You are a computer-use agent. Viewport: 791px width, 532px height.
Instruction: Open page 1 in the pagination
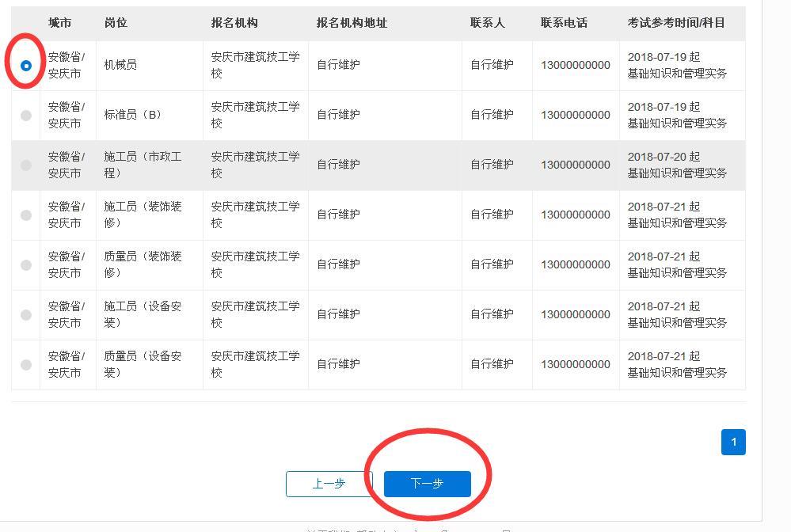[733, 442]
